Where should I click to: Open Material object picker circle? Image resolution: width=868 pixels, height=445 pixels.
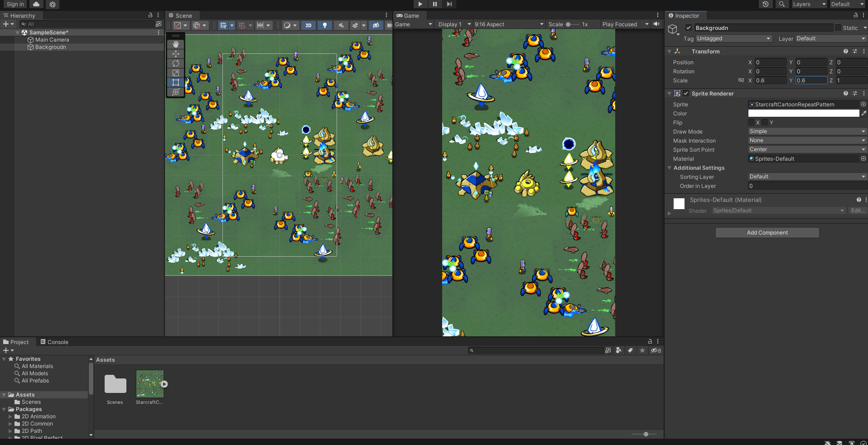coord(863,158)
